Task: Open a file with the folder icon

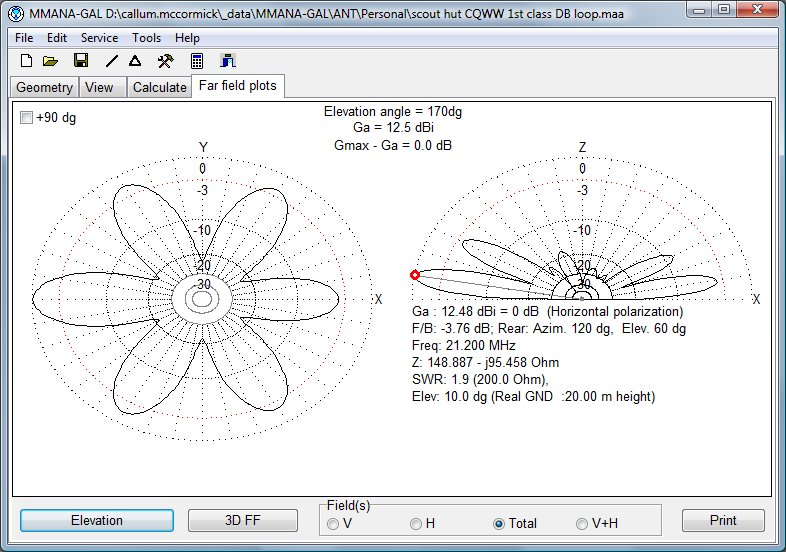Action: coord(50,61)
